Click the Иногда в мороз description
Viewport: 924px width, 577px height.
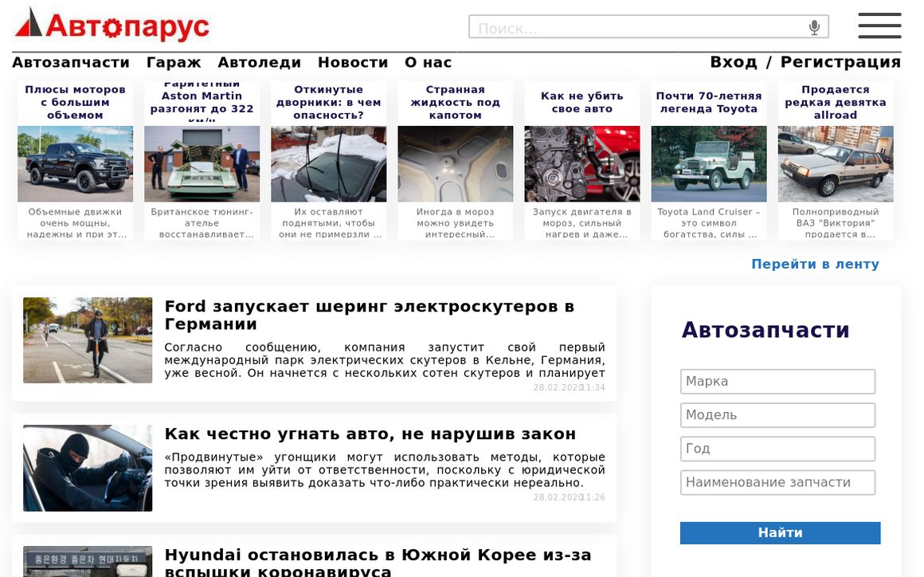[x=456, y=223]
